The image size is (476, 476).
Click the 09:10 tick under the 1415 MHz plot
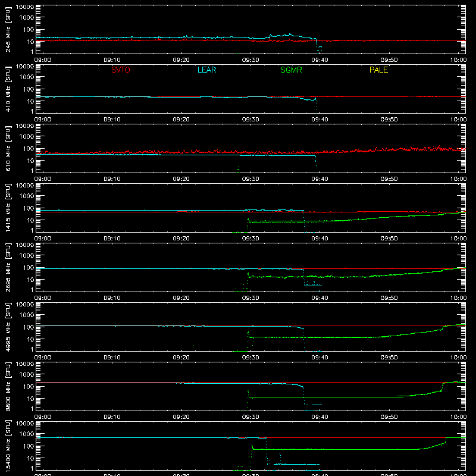(x=112, y=239)
